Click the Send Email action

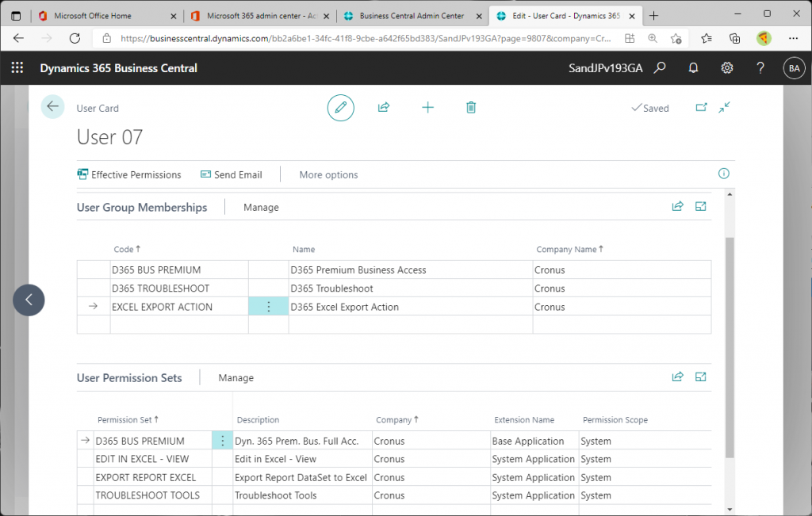point(232,175)
